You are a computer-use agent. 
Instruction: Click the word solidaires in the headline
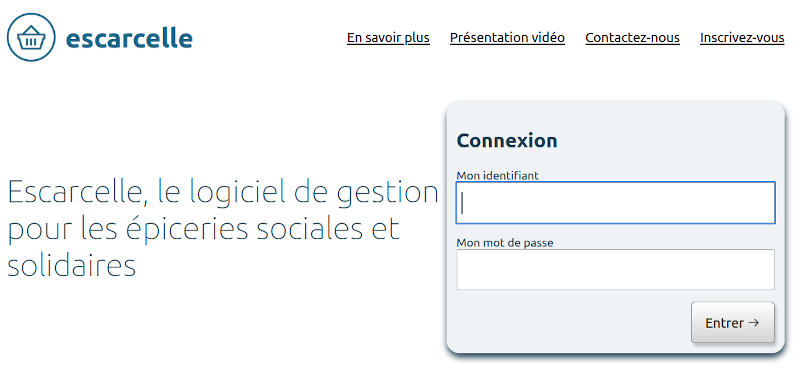(71, 265)
